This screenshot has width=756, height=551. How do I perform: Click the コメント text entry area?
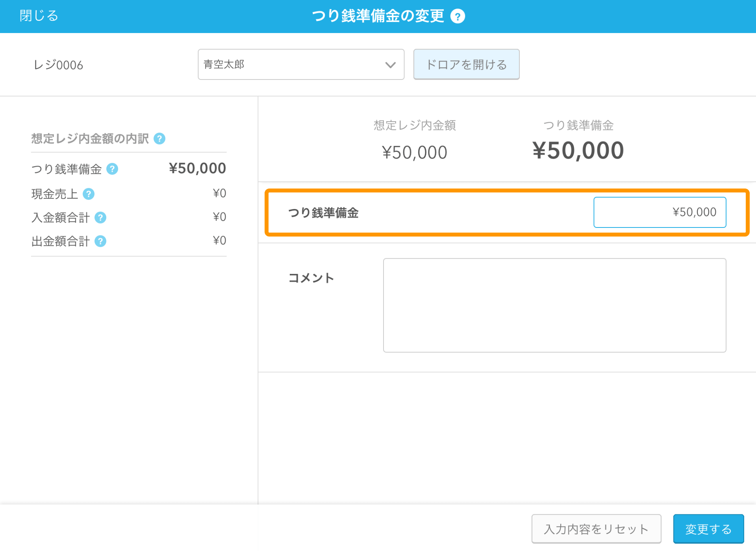pos(554,305)
